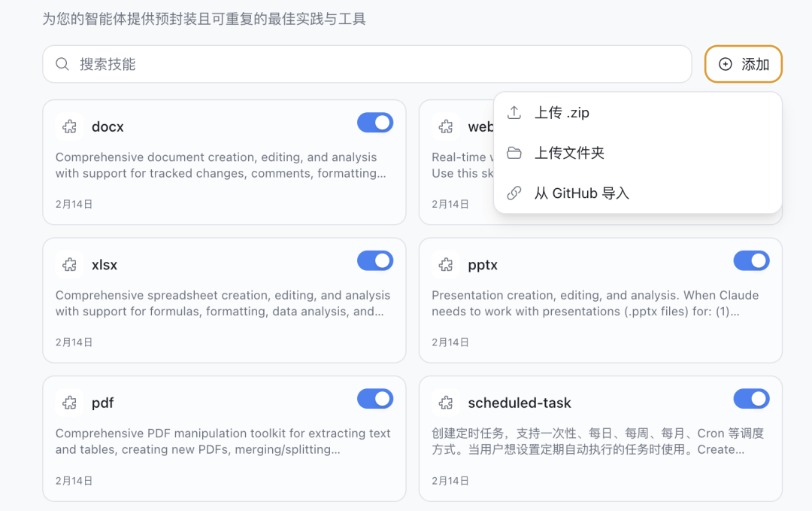Disable the docx skill toggle

pyautogui.click(x=374, y=122)
